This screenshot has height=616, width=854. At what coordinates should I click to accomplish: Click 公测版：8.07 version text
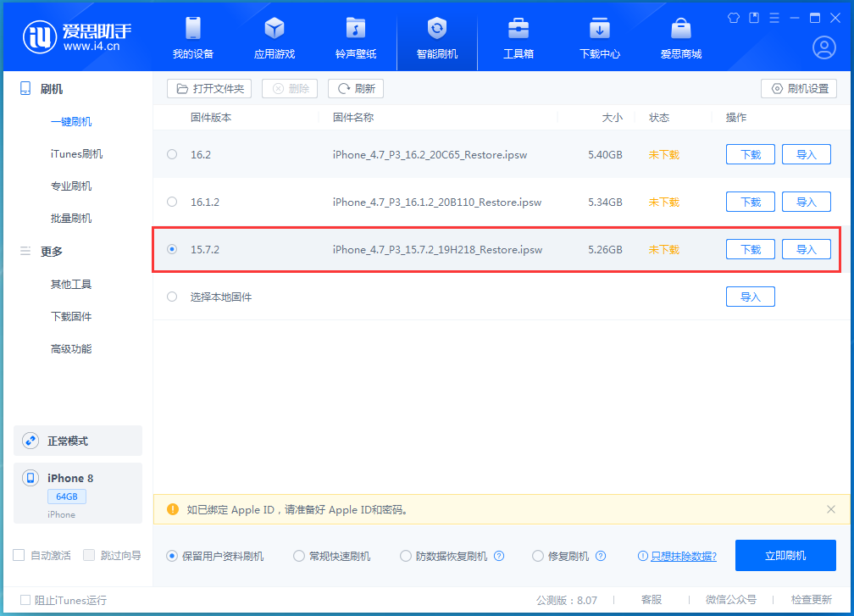[x=567, y=600]
